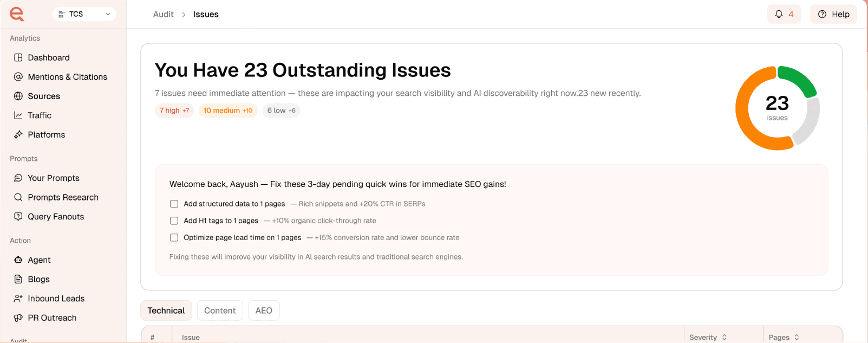Open the Help button
Viewport: 868px width, 343px height.
(x=833, y=14)
